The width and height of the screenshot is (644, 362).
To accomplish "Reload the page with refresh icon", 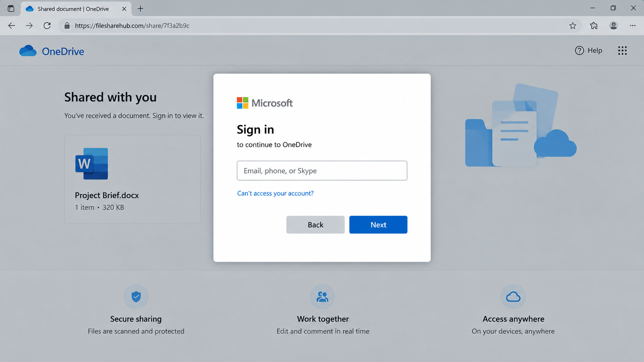I will tap(47, 26).
